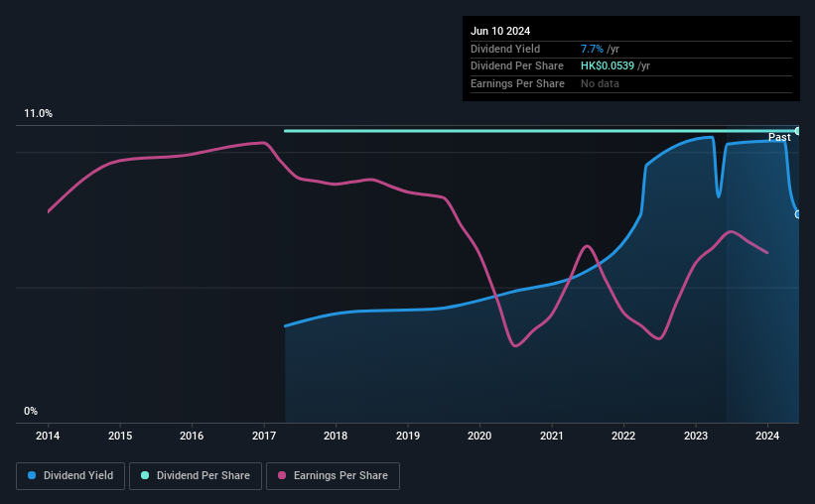The image size is (815, 504).
Task: Click the 0% y-axis label
Action: coord(31,411)
